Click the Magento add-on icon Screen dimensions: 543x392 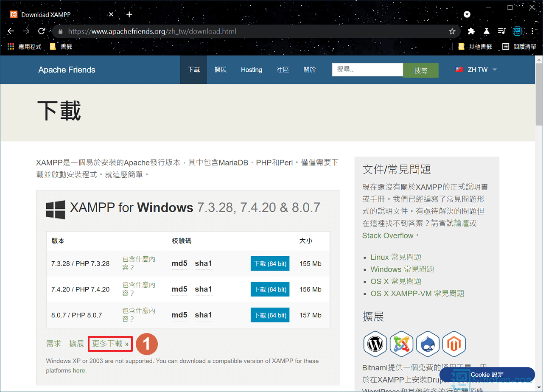pos(454,344)
